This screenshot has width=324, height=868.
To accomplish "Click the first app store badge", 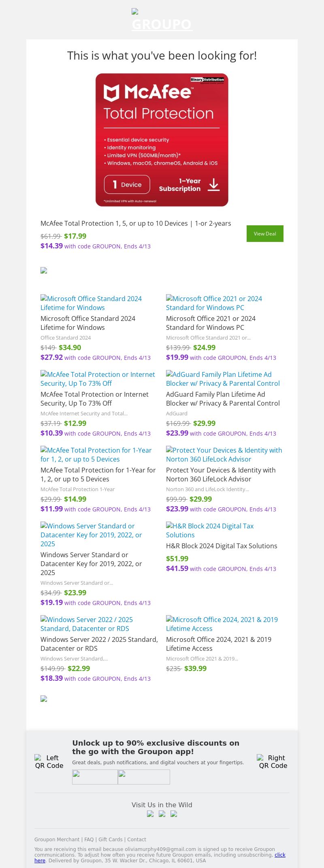I will pos(95,777).
